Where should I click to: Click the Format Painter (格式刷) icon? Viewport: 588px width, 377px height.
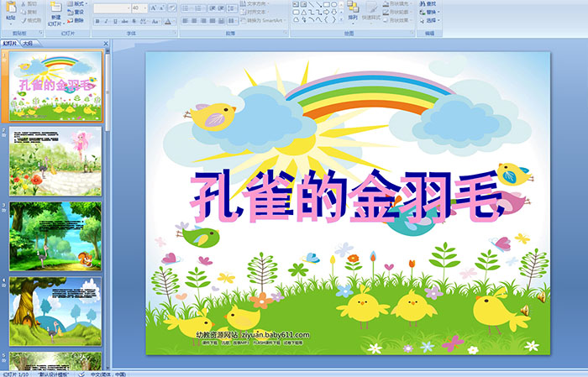pyautogui.click(x=31, y=20)
